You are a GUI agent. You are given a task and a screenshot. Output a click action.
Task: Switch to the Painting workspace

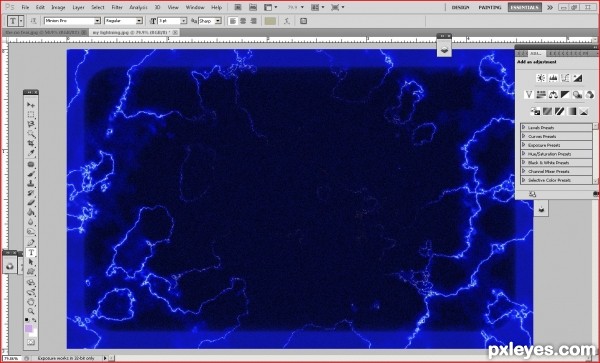(x=489, y=7)
